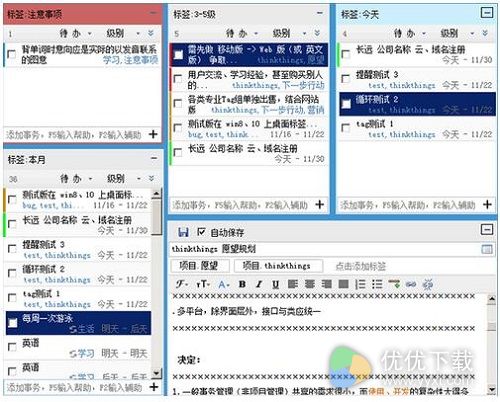The image size is (500, 402).
Task: Add task with plus icon in 今天 panel
Action: [x=487, y=204]
